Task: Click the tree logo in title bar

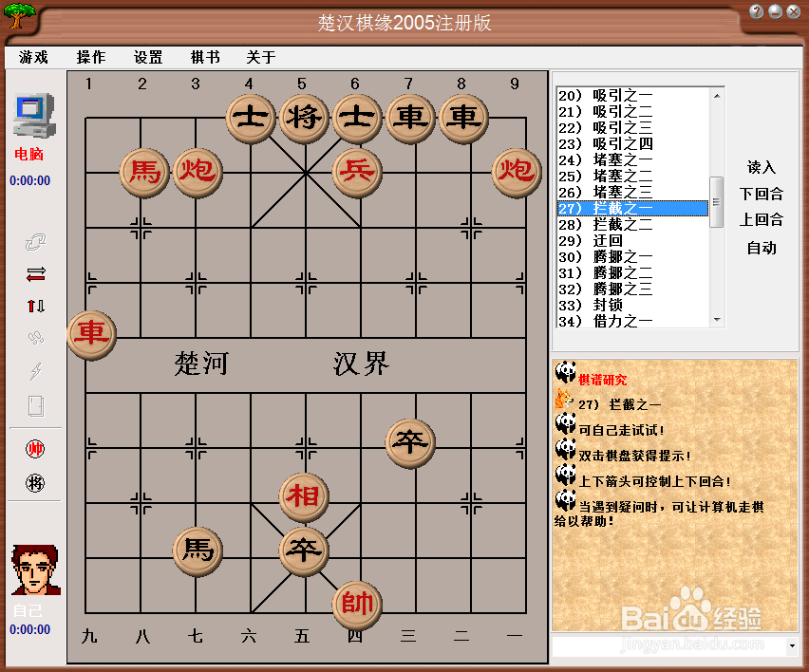Action: [x=20, y=15]
